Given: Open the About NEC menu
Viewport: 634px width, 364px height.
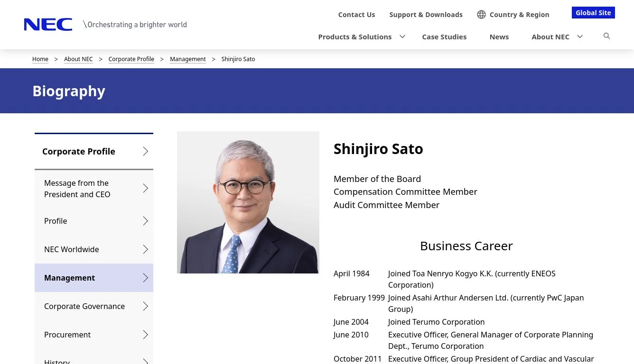Looking at the screenshot, I should [x=550, y=36].
